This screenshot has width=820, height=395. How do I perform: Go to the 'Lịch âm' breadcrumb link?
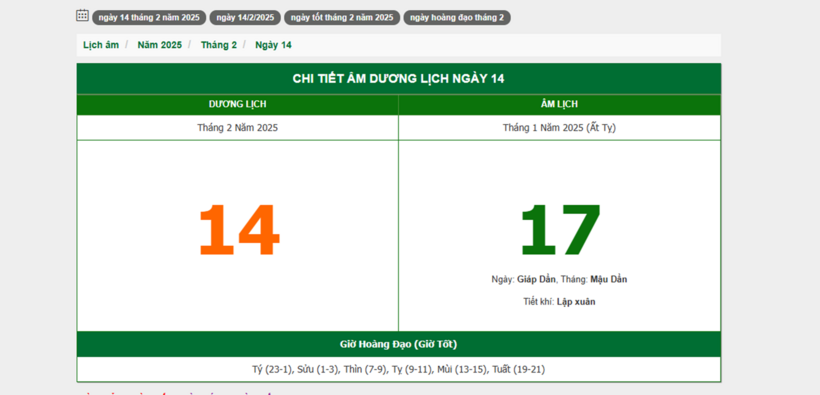click(101, 45)
